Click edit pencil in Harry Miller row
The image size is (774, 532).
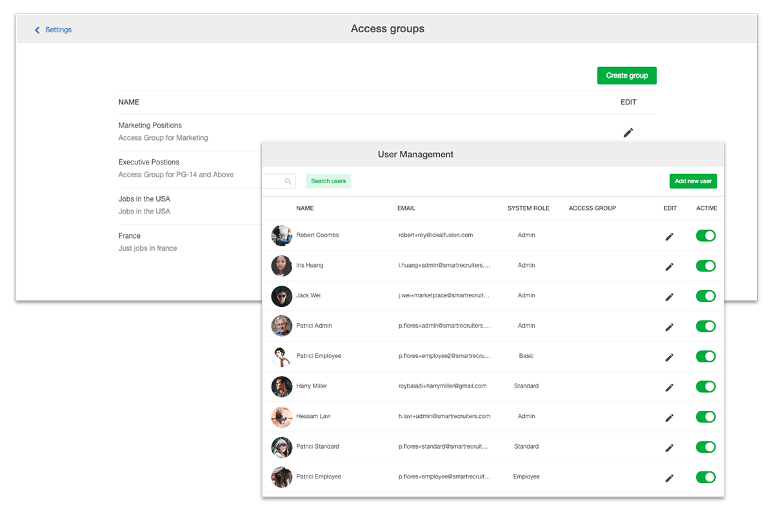click(669, 387)
